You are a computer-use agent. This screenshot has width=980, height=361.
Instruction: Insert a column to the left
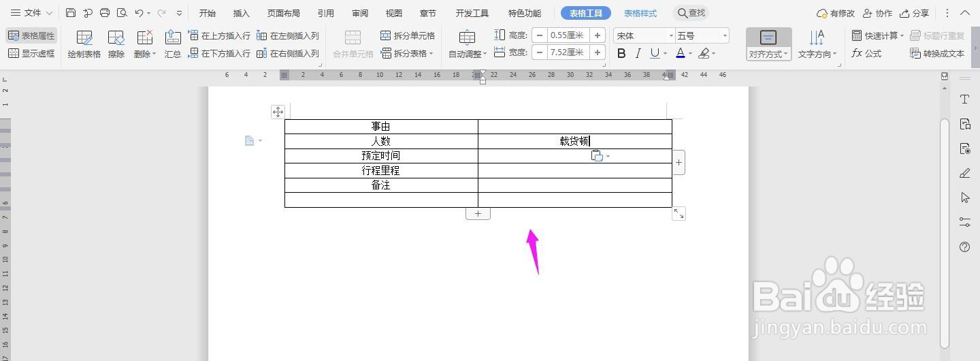click(288, 35)
